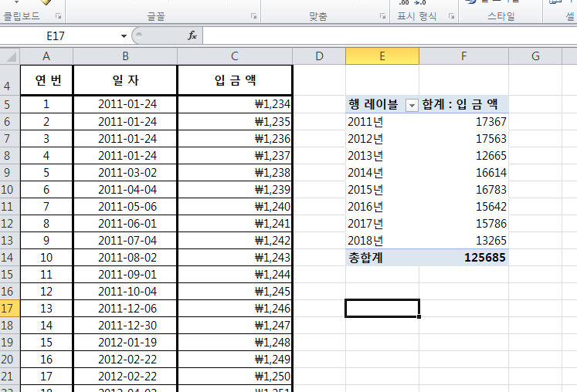The image size is (577, 392).
Task: Click the date cell 2011-05-06
Action: 125,206
